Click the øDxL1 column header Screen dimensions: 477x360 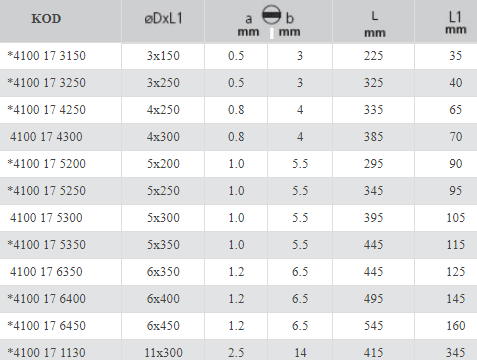[x=163, y=19]
